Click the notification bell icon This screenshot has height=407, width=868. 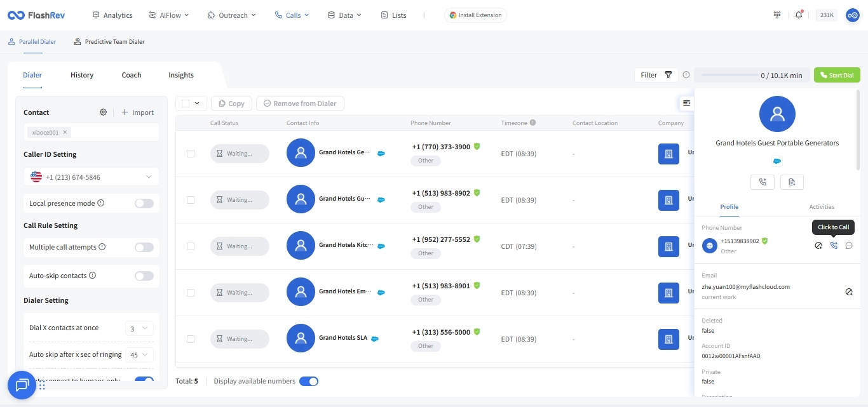coord(799,15)
